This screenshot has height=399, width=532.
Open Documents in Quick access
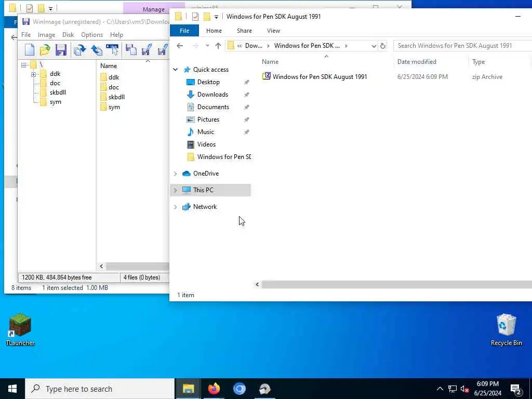tap(213, 107)
